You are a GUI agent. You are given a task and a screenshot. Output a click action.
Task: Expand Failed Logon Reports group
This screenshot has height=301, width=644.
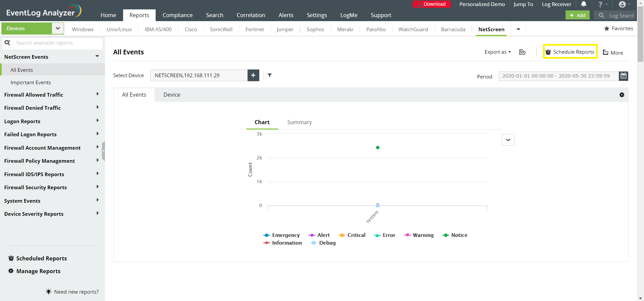pyautogui.click(x=98, y=134)
